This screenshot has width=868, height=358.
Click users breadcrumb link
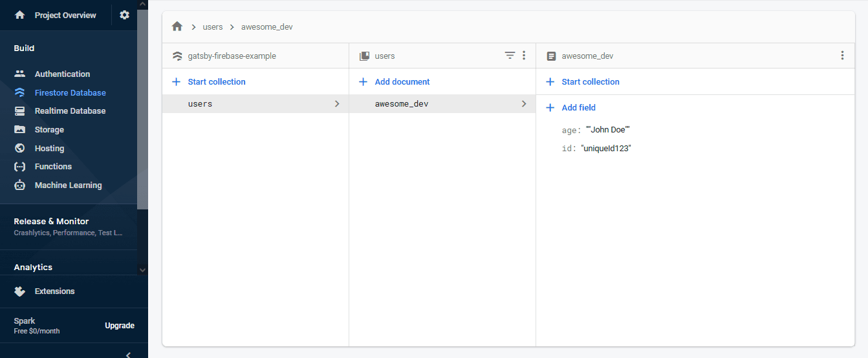tap(213, 27)
